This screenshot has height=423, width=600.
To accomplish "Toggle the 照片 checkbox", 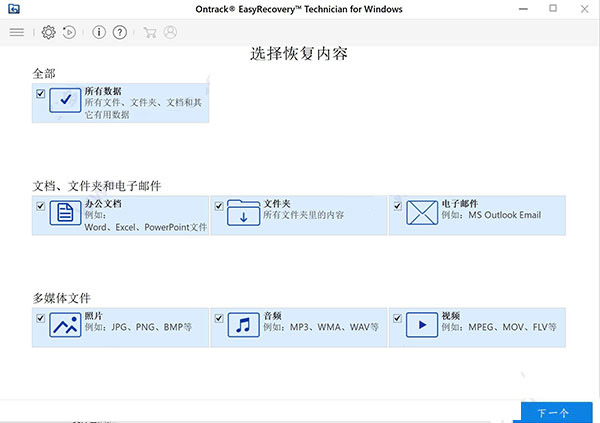I will click(41, 318).
